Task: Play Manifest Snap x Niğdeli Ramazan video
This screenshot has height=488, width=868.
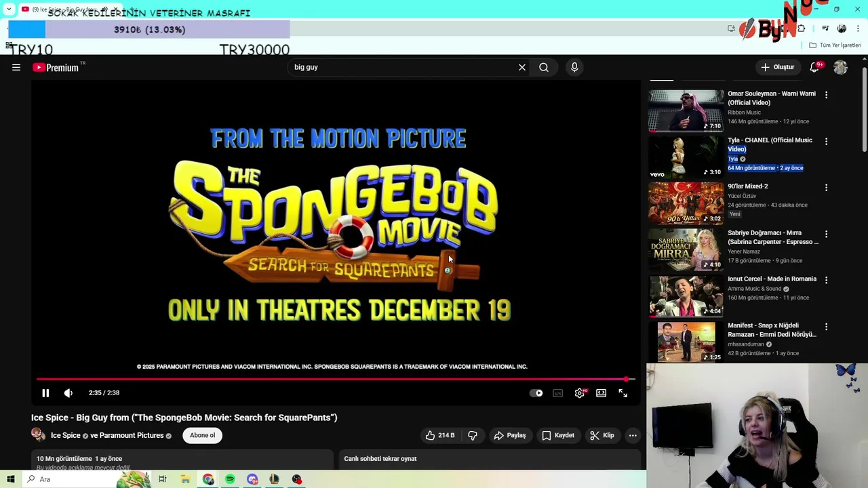Action: point(686,342)
